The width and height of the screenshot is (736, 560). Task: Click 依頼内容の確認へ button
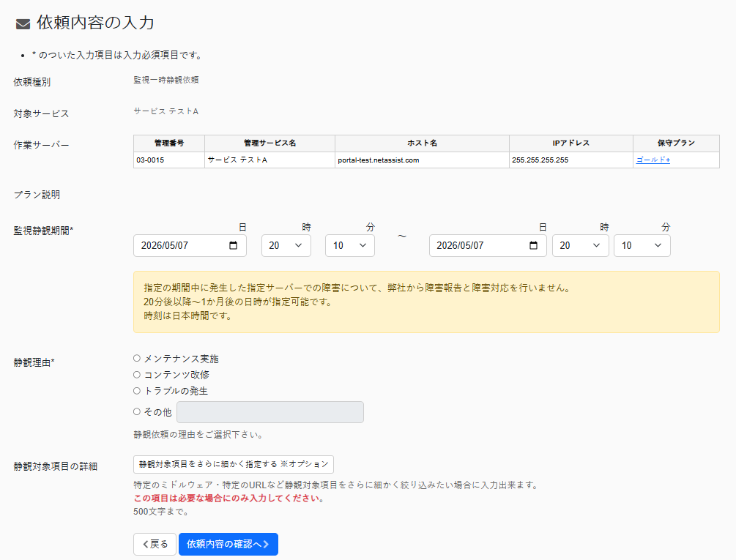tap(228, 544)
